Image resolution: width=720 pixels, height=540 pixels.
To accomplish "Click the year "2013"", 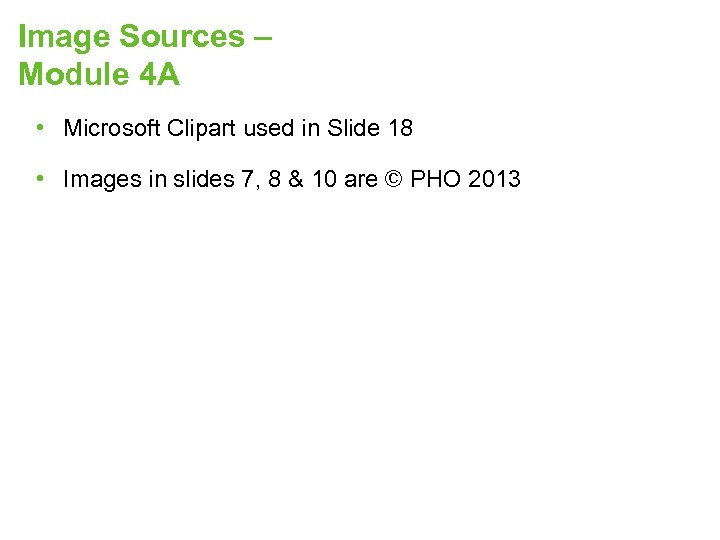I will (x=494, y=180).
